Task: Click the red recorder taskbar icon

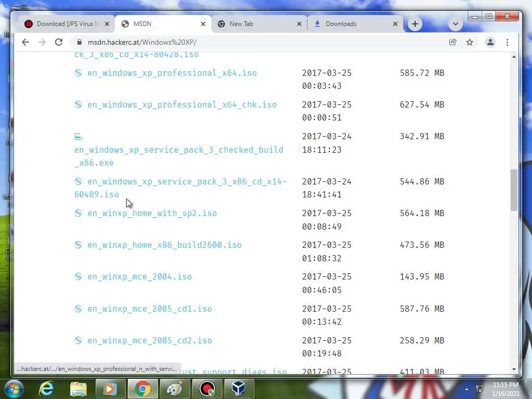Action: (207, 389)
